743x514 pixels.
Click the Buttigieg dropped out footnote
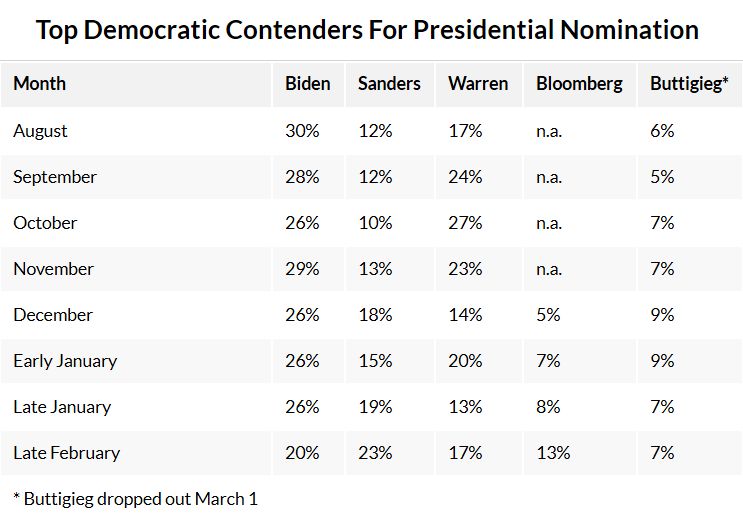click(x=135, y=498)
